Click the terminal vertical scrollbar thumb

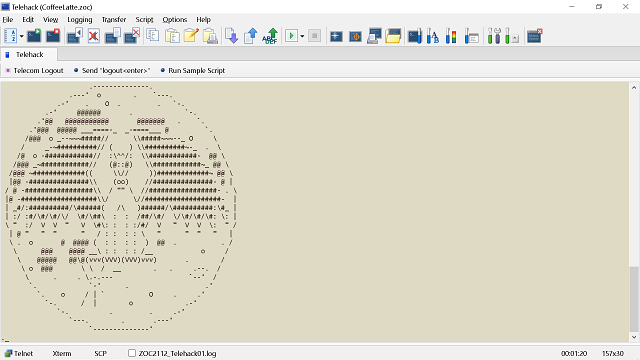(x=633, y=299)
